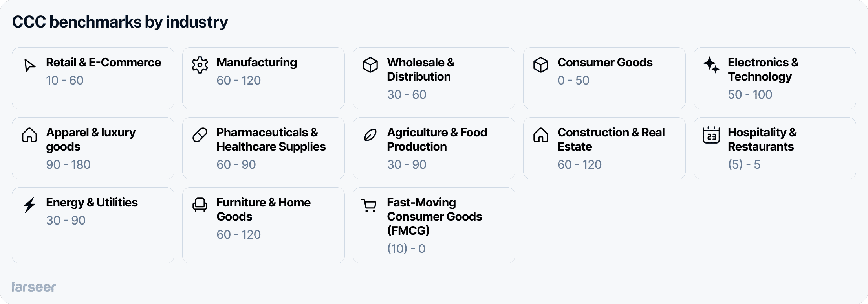Click the lightning bolt icon by Energy & Utilities

(x=29, y=205)
